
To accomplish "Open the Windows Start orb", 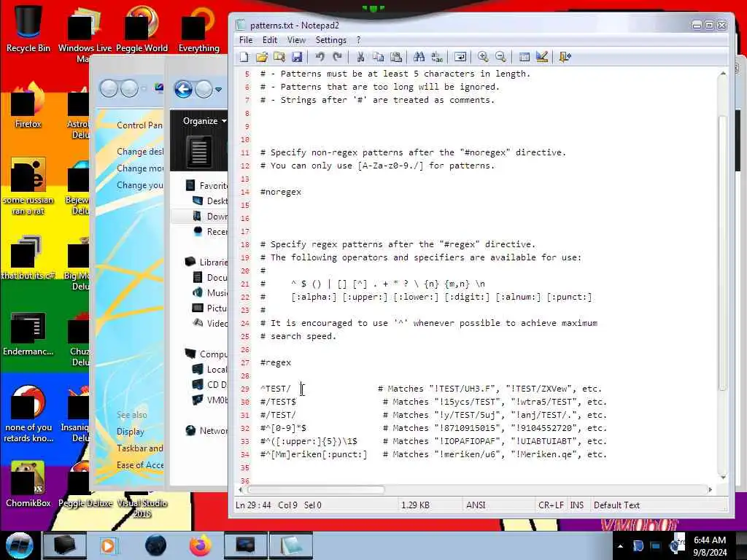I will (x=20, y=545).
